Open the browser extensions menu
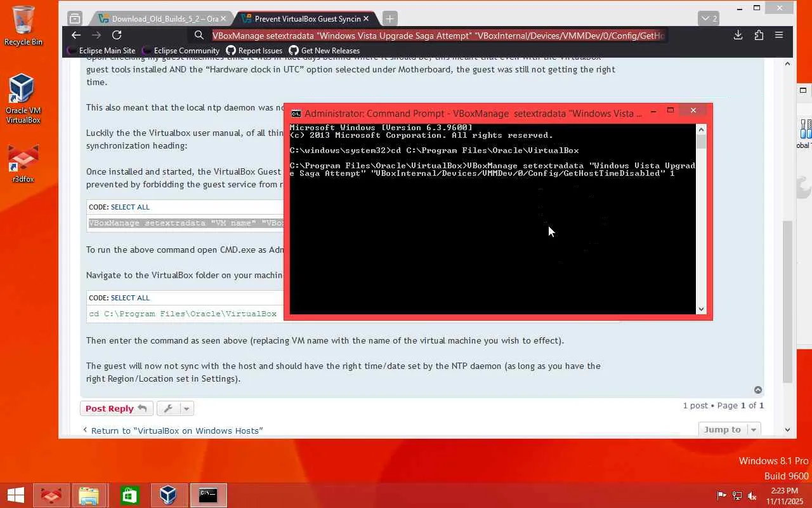Viewport: 812px width, 508px height. pyautogui.click(x=759, y=36)
